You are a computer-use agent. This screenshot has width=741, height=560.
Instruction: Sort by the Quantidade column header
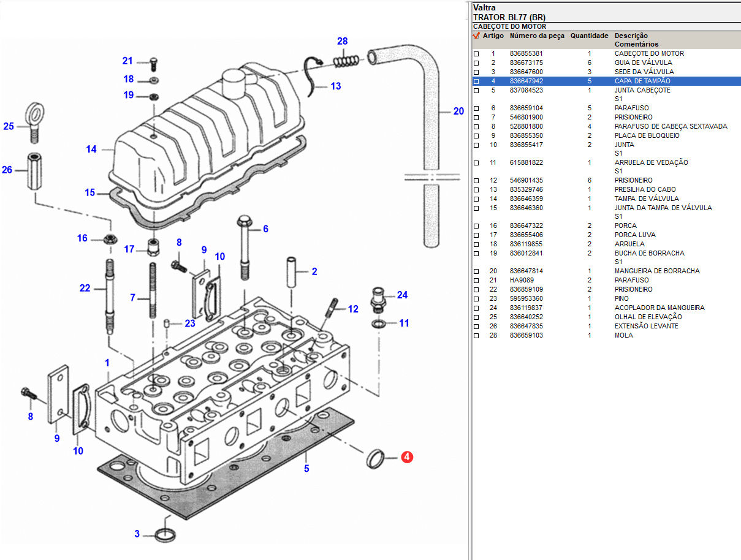click(x=589, y=36)
